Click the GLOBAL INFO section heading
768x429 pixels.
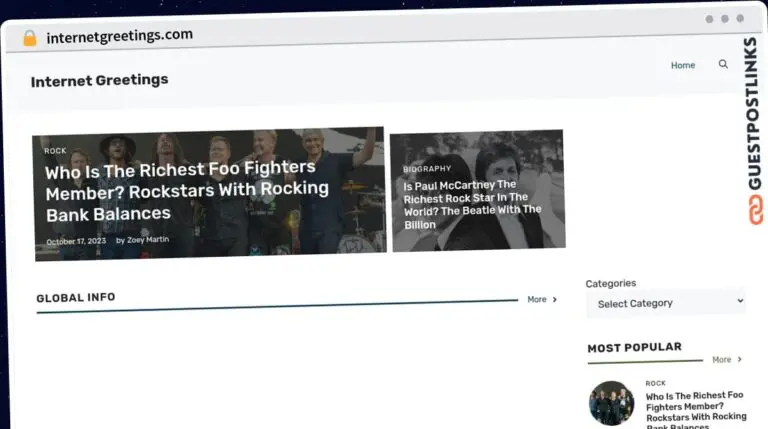point(76,298)
